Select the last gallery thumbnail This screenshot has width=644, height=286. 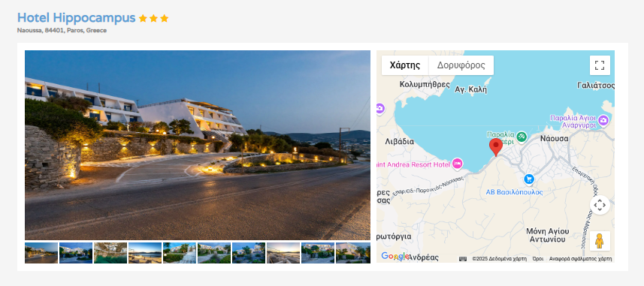352,253
